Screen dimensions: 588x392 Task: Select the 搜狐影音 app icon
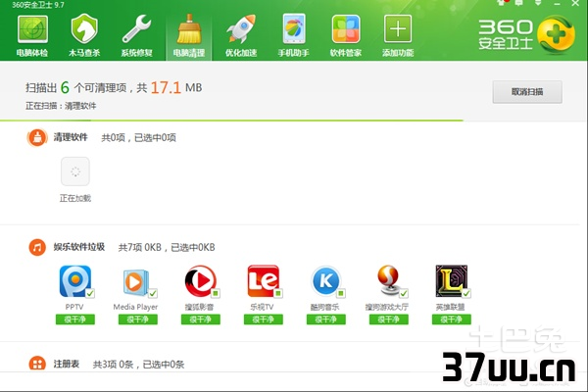[200, 281]
